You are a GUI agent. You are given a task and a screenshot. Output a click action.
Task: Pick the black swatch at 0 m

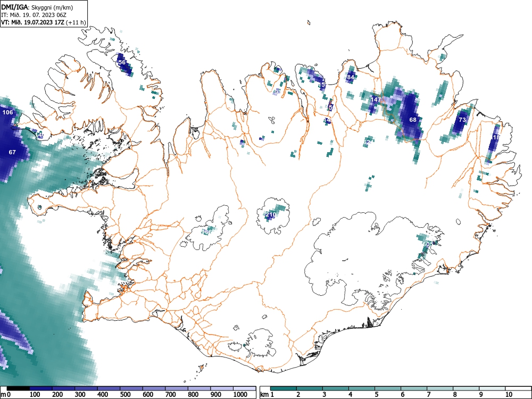[x=18, y=388]
